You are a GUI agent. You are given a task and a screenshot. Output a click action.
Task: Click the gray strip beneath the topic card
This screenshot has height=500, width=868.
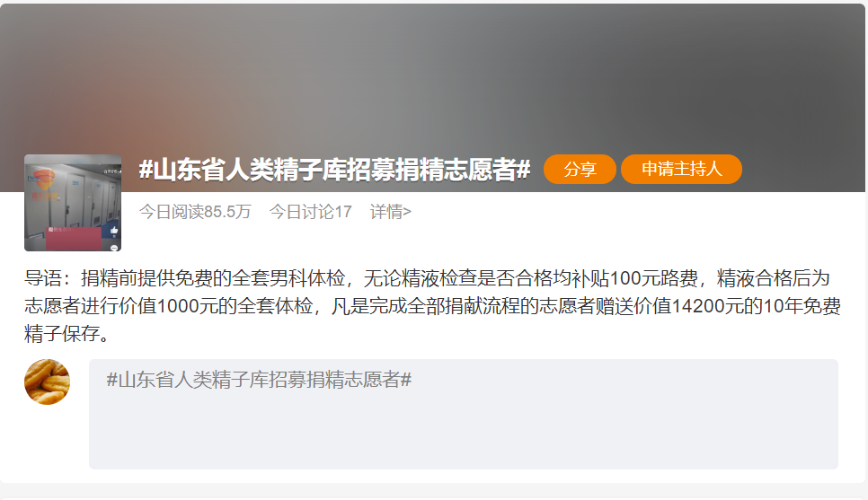click(434, 492)
